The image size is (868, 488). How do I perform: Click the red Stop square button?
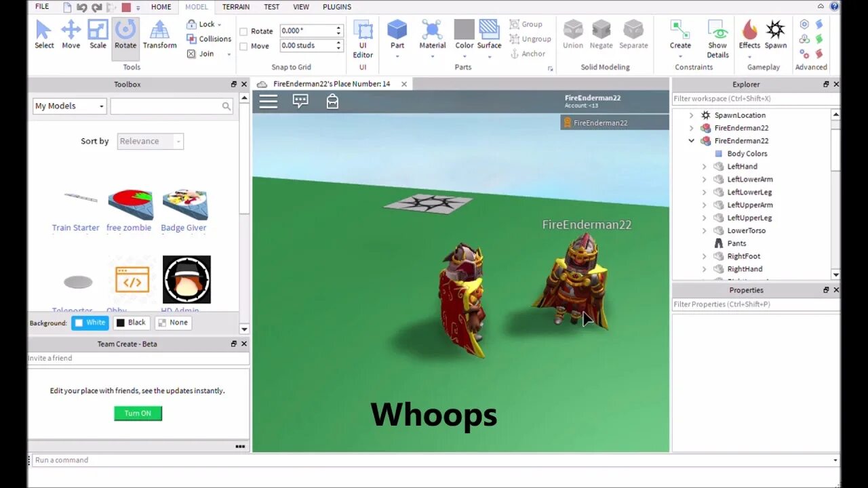click(127, 7)
